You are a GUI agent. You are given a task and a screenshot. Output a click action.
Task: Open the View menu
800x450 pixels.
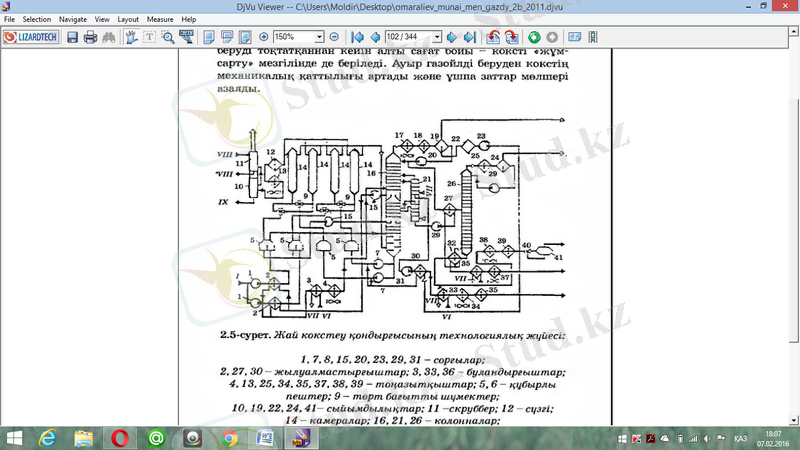click(x=102, y=19)
